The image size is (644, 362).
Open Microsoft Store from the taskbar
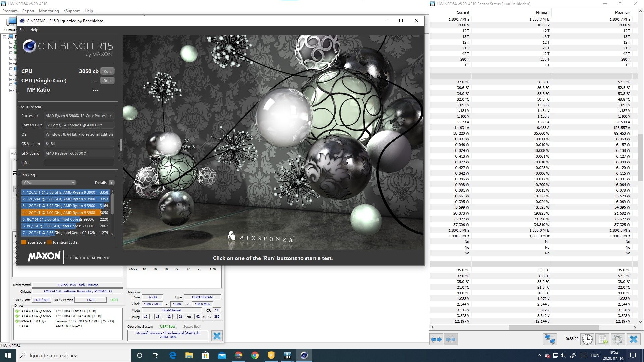coord(206,355)
